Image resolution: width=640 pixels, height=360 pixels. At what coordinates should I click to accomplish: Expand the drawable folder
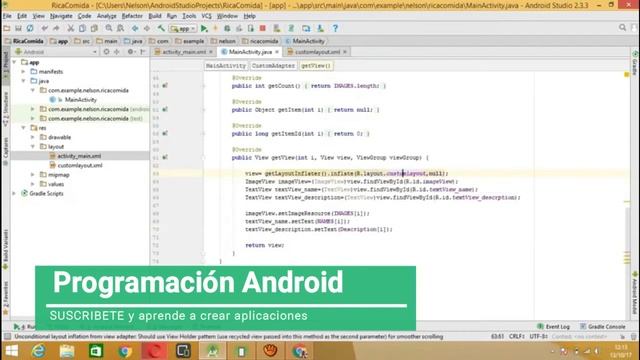click(33, 138)
